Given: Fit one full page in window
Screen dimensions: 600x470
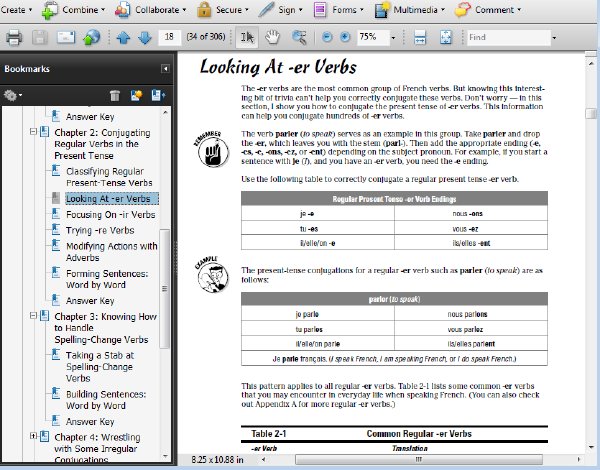Looking at the screenshot, I should pyautogui.click(x=446, y=37).
